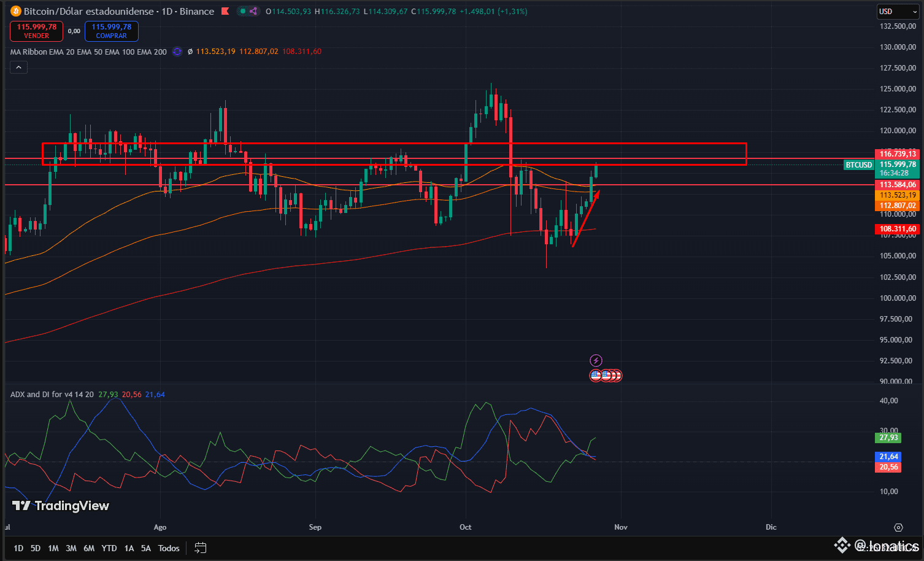924x561 pixels.
Task: Click the BTCUSD price label tag
Action: (859, 164)
